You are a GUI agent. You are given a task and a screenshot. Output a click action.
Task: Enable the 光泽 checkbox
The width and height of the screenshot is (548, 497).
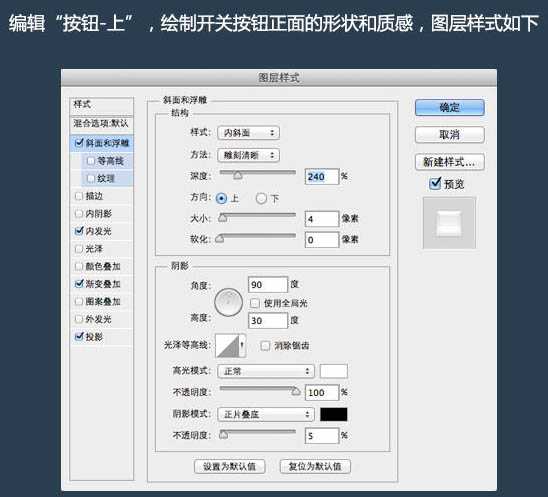tap(79, 249)
